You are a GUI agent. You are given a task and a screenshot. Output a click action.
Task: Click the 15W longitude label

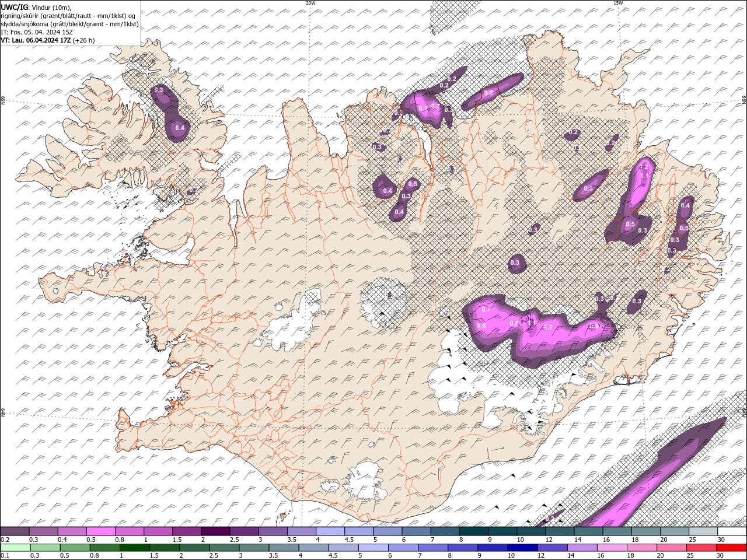[618, 3]
